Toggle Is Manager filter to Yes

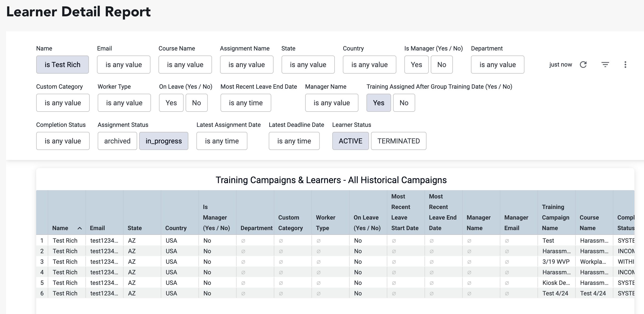tap(416, 65)
